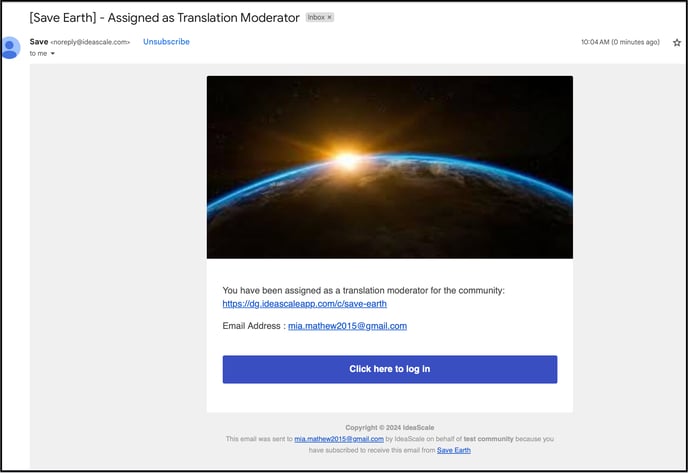Click the sender name 'Save'
The width and height of the screenshot is (688, 473).
click(x=39, y=42)
